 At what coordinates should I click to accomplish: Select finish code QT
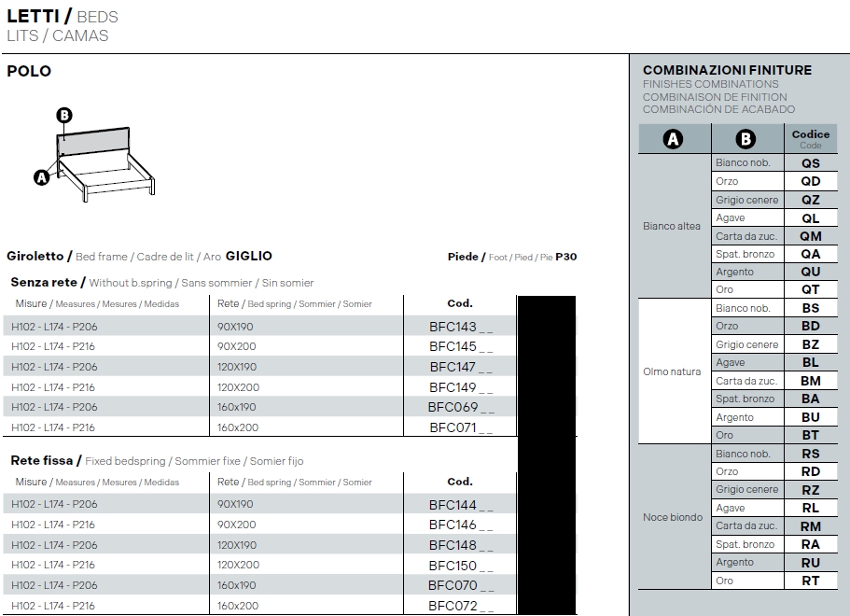pyautogui.click(x=811, y=289)
